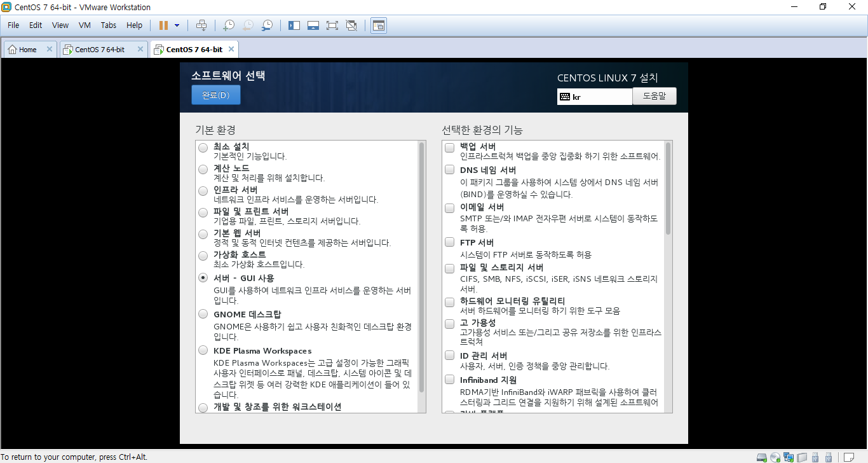Open the Tabs menu
The image size is (868, 463).
(x=109, y=25)
